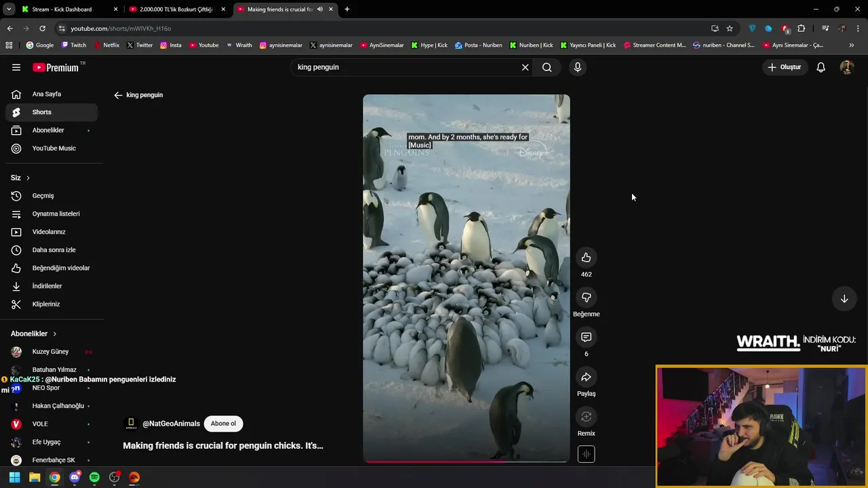Open the Hakan Çalhanoğlu subscription

click(x=51, y=406)
